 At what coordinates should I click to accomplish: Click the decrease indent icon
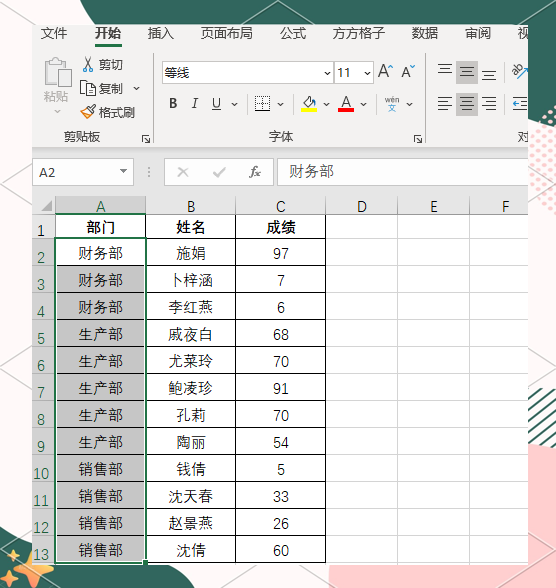[x=520, y=104]
